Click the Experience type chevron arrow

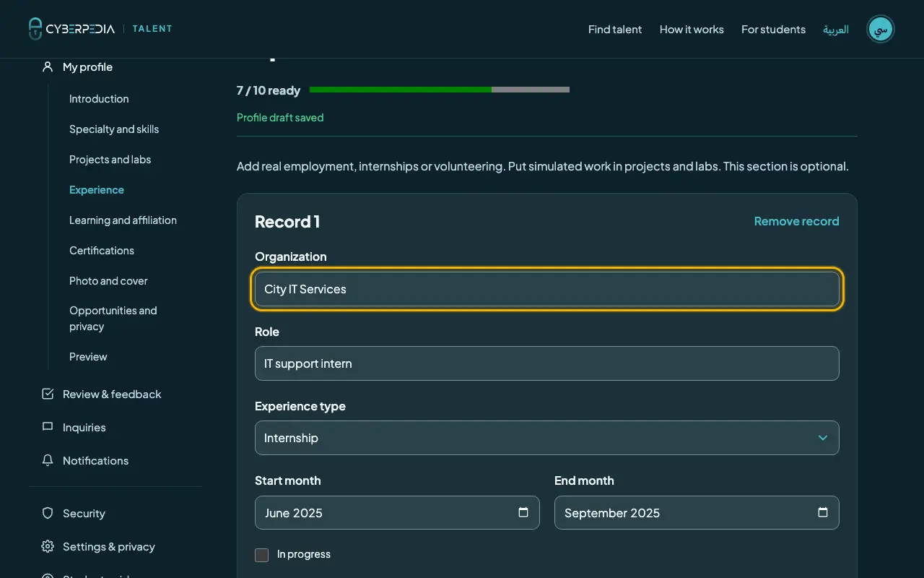tap(823, 438)
